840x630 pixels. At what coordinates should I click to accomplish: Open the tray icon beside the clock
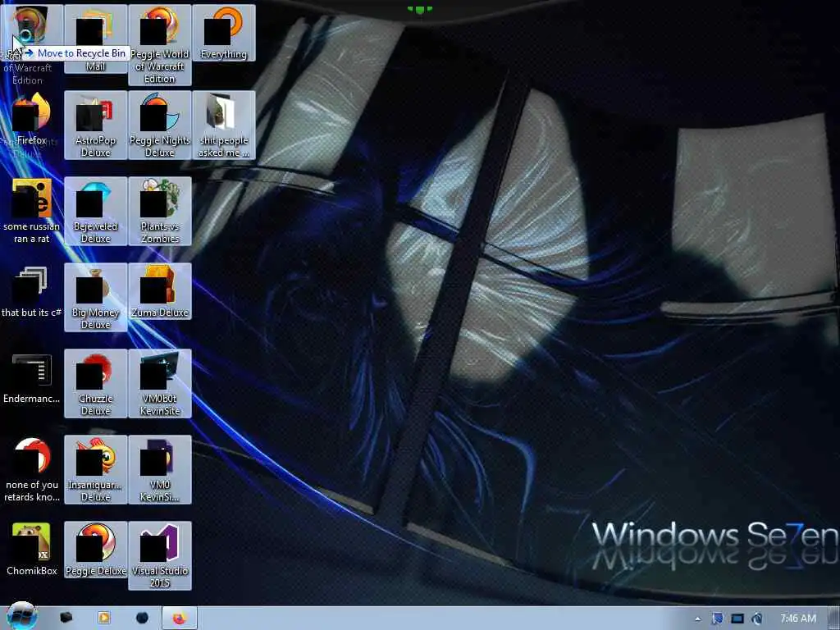757,619
